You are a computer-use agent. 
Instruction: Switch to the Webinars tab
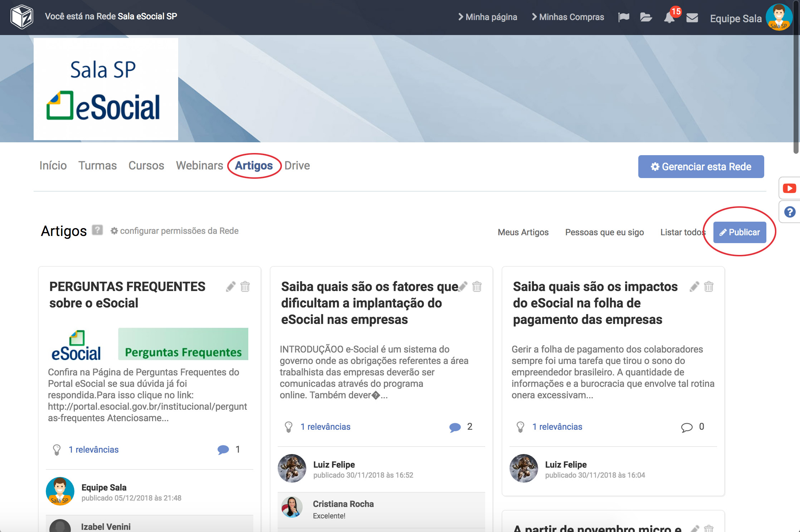[x=199, y=166]
